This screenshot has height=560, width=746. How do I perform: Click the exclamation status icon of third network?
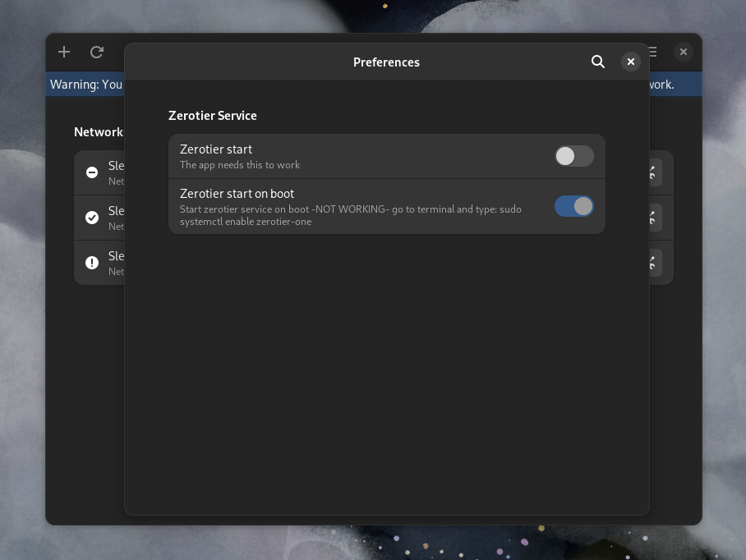pyautogui.click(x=92, y=263)
